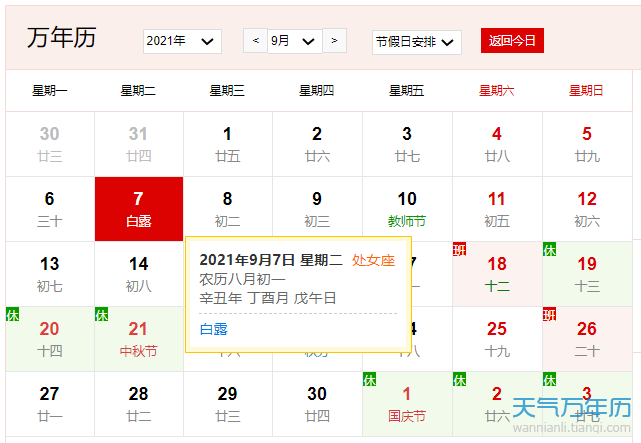Open the 9月 month dropdown
The height and width of the screenshot is (443, 641).
(295, 40)
